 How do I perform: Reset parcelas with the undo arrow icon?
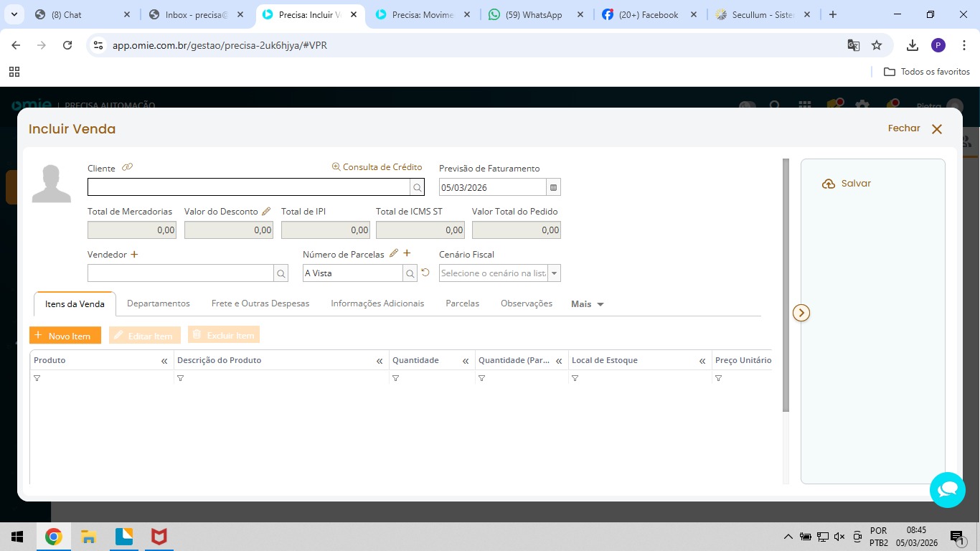coord(425,273)
